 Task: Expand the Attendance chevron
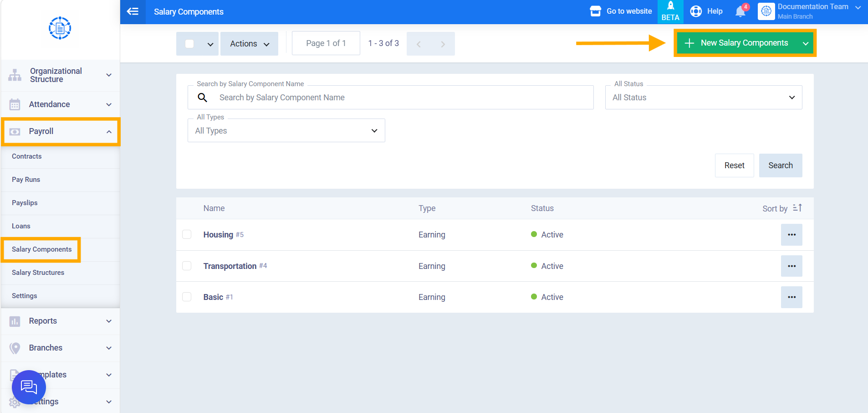109,104
